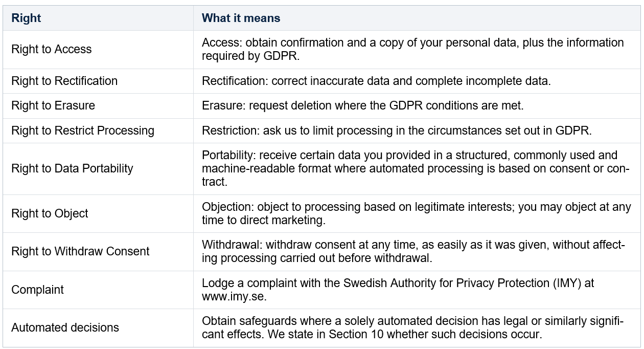Click the 'What it means' column header
This screenshot has height=349, width=644.
coord(241,18)
